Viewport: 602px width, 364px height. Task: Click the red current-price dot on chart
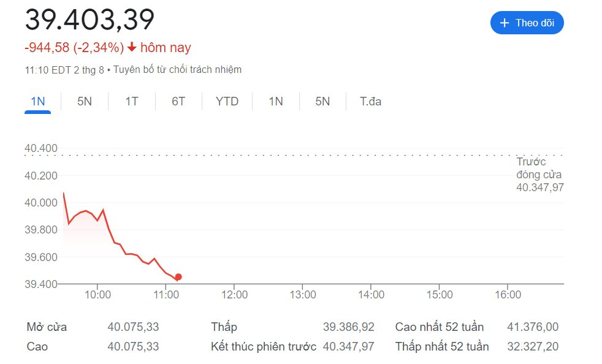tap(178, 277)
